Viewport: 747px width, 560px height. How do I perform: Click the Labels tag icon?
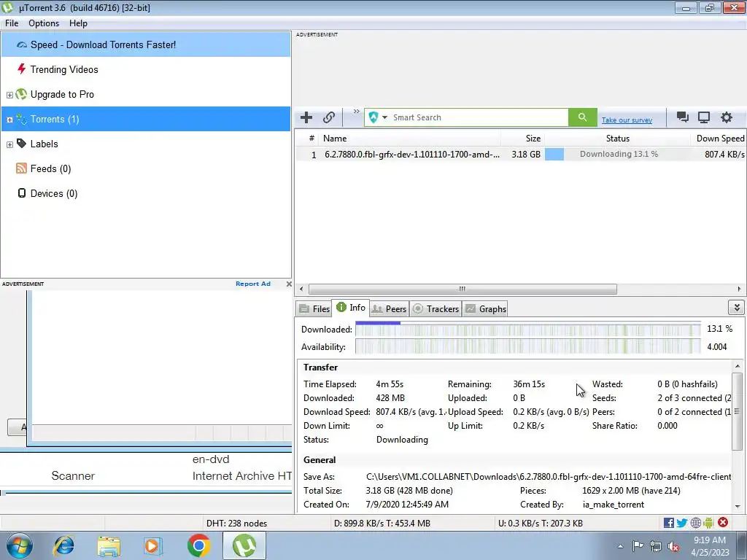click(21, 144)
